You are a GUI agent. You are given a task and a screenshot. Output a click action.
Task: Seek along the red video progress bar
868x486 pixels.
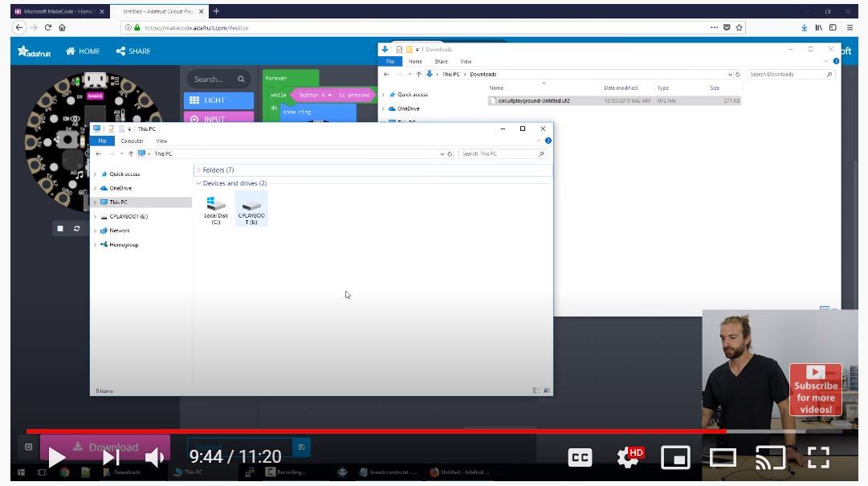377,431
